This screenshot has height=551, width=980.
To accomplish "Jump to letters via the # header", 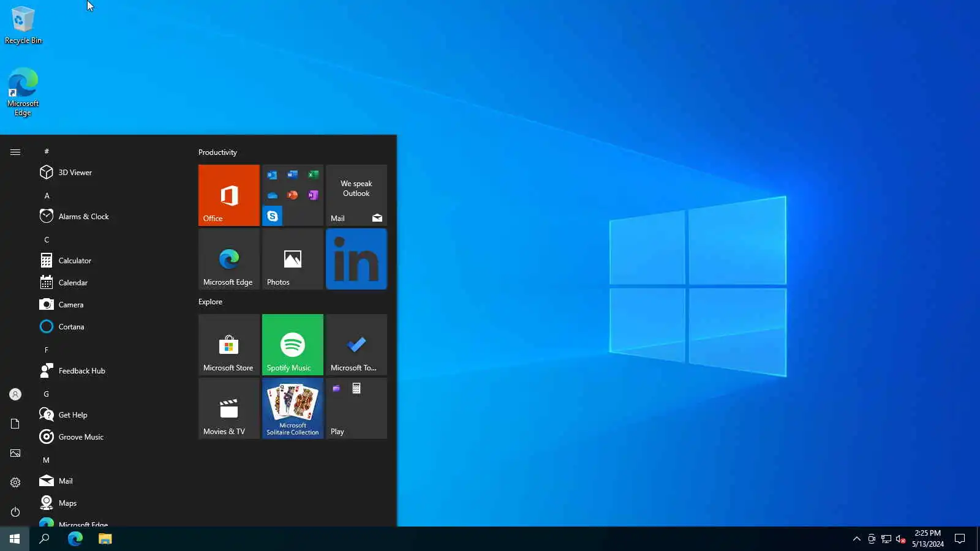I will [x=47, y=151].
